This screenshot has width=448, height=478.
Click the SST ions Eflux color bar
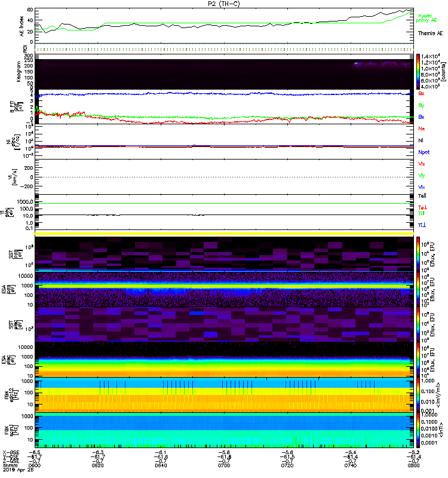[418, 254]
